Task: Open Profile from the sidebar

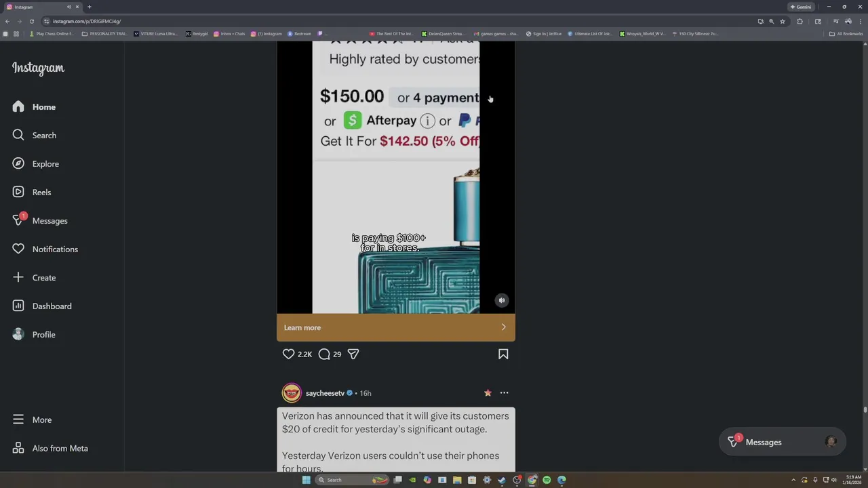Action: tap(33, 335)
